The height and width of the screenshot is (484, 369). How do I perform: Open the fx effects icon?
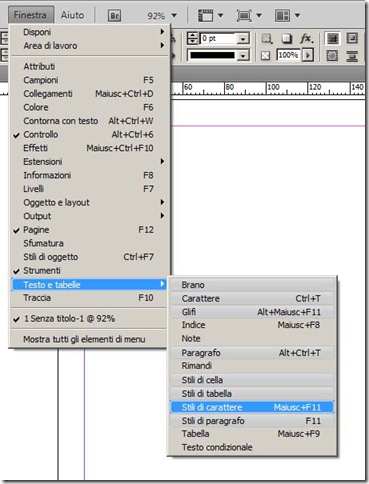(x=306, y=39)
